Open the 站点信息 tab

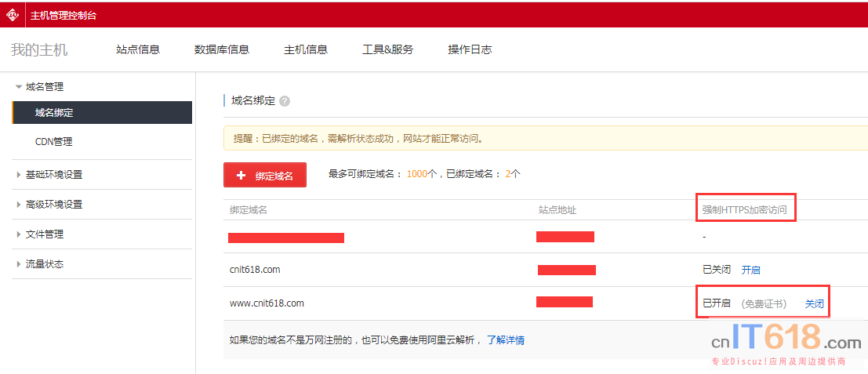click(138, 49)
